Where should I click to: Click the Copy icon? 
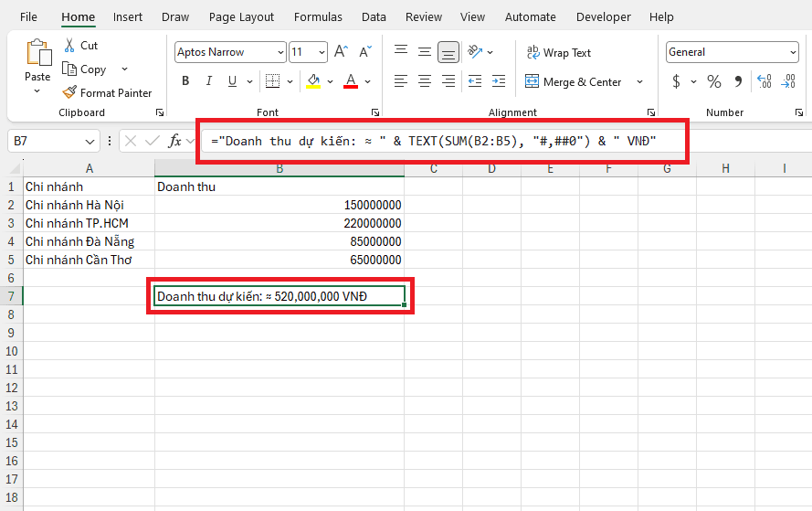69,69
